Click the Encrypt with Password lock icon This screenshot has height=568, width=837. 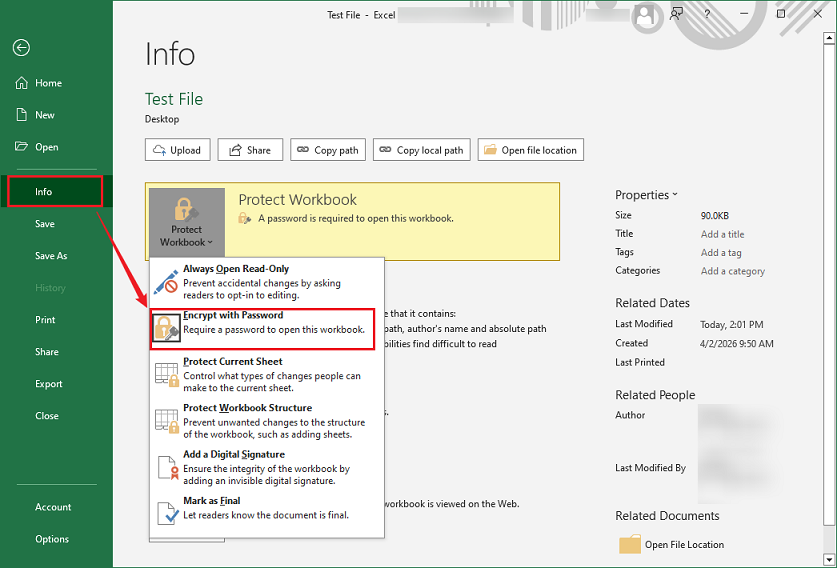click(x=167, y=328)
